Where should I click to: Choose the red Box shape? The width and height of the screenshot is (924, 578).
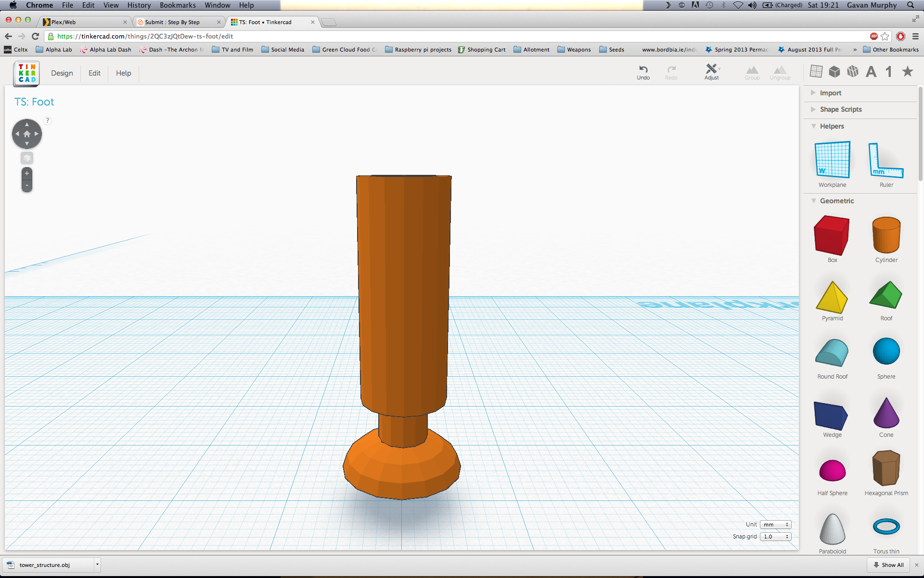[x=832, y=235]
